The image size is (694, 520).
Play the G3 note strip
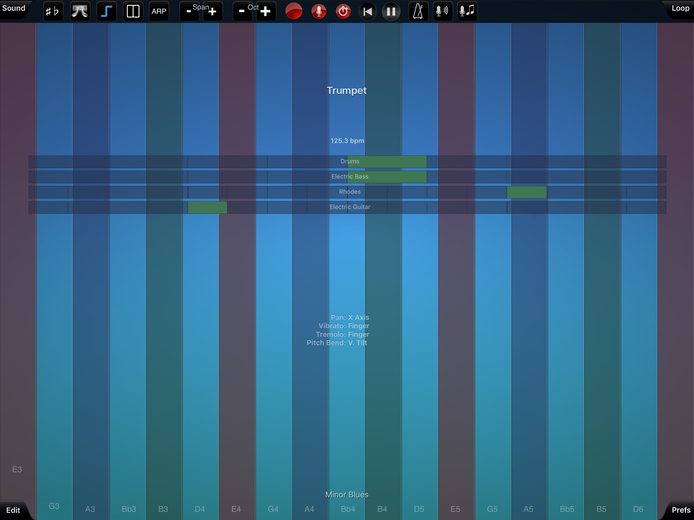point(54,271)
